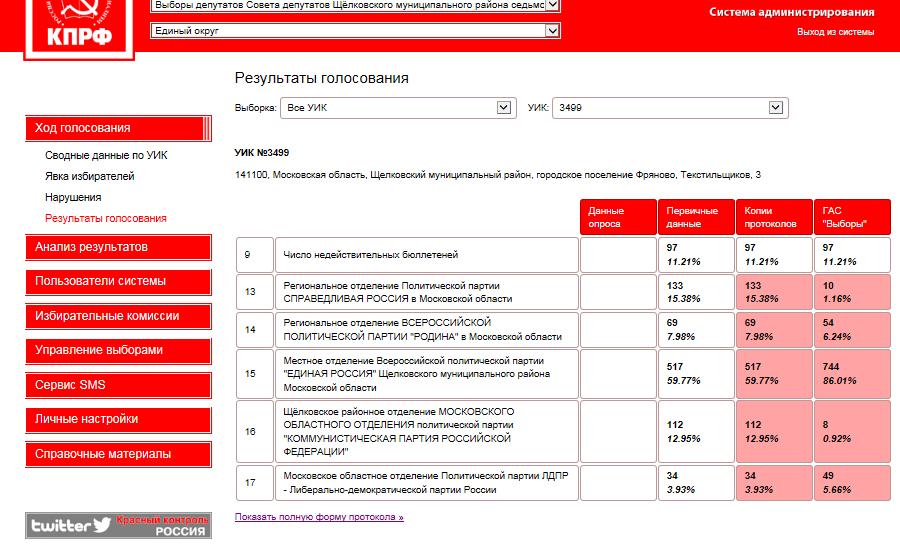The height and width of the screenshot is (560, 900).
Task: Click ГАС Выборы cell showing 49 5.66%
Action: coord(852,483)
